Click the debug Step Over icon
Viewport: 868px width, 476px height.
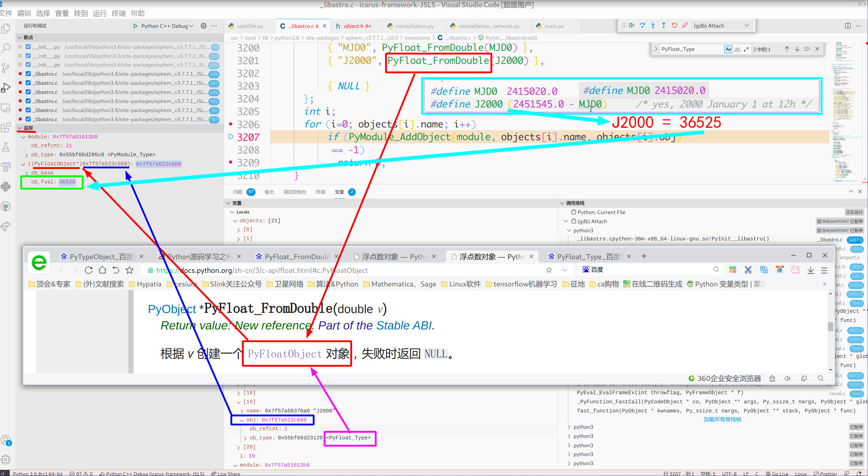642,26
